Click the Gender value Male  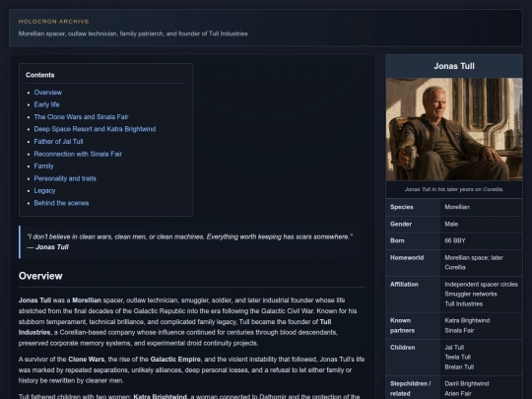(x=451, y=224)
